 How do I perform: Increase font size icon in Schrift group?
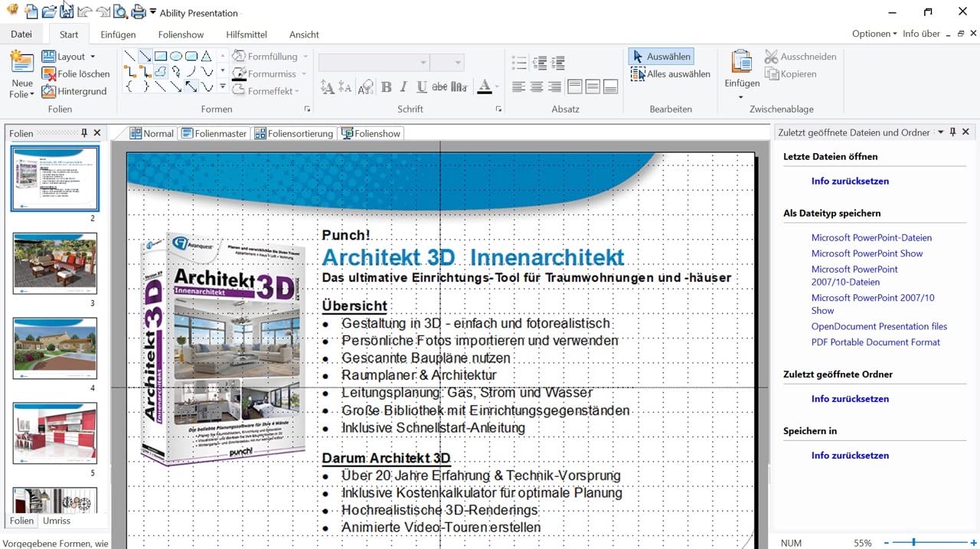[328, 87]
